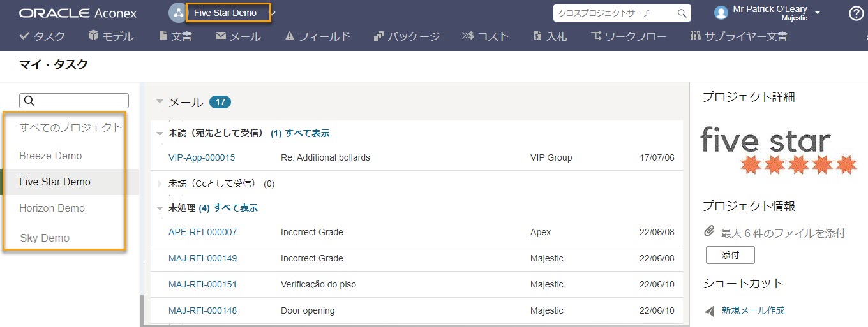
Task: Expand the 未読（Ccとして受信） group
Action: coord(160,184)
